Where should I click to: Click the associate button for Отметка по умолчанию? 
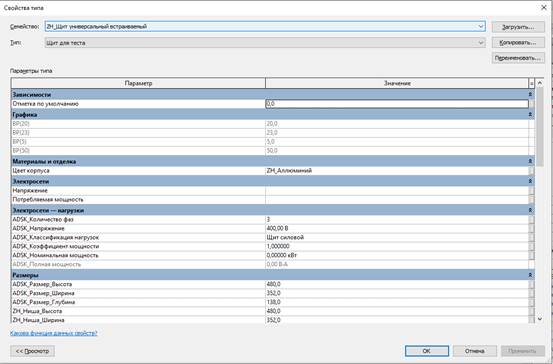tap(531, 104)
